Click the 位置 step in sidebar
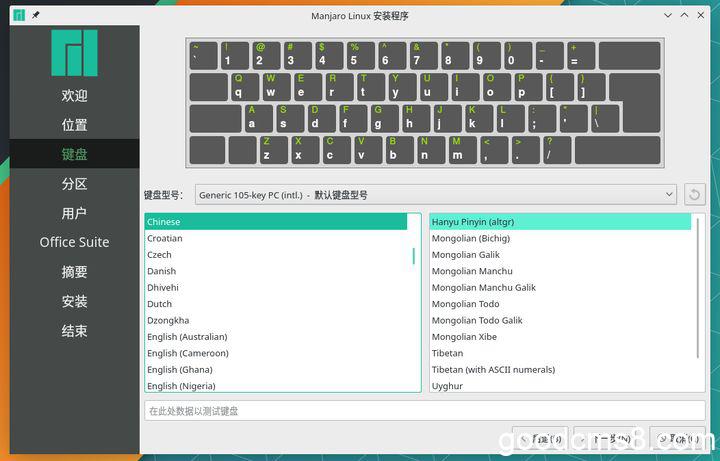This screenshot has width=720, height=461. pyautogui.click(x=74, y=125)
